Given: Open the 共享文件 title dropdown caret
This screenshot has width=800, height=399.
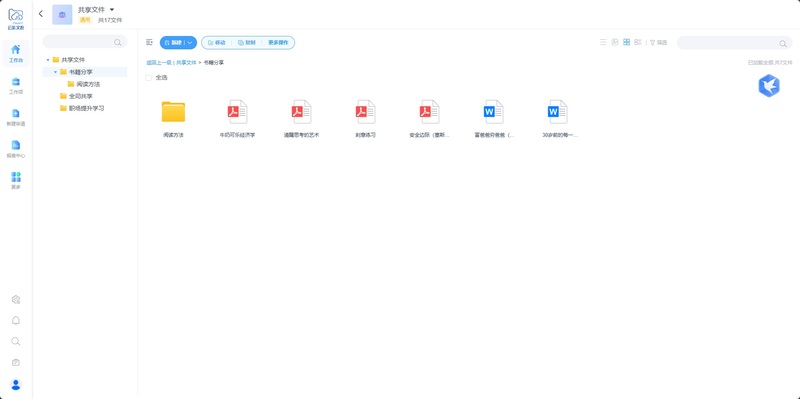Looking at the screenshot, I should point(112,9).
